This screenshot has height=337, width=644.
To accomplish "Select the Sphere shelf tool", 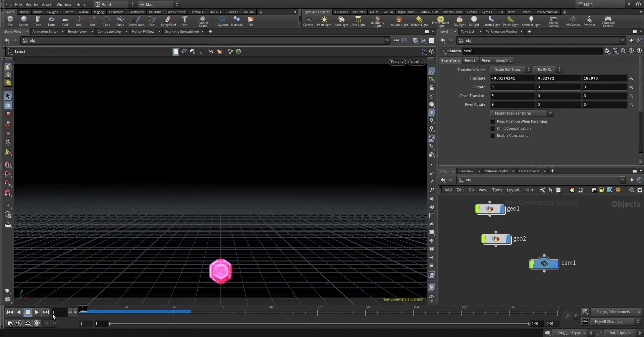I will pos(24,21).
